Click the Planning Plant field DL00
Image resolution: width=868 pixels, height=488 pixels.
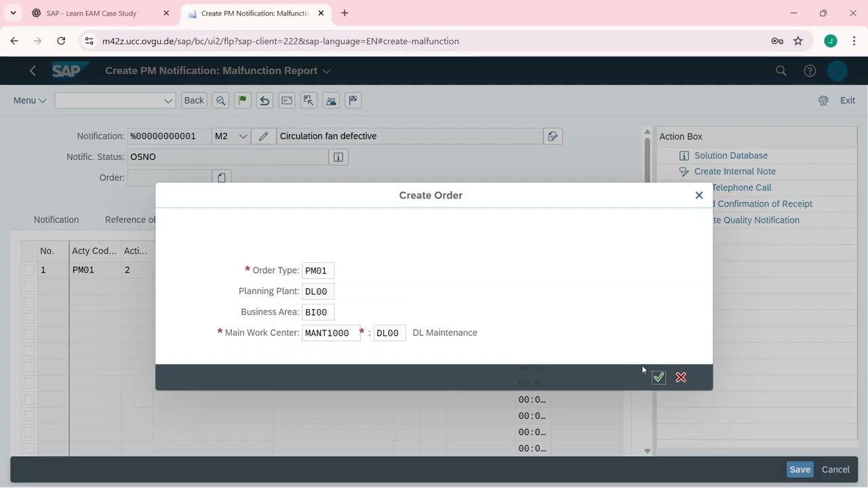[x=318, y=291]
